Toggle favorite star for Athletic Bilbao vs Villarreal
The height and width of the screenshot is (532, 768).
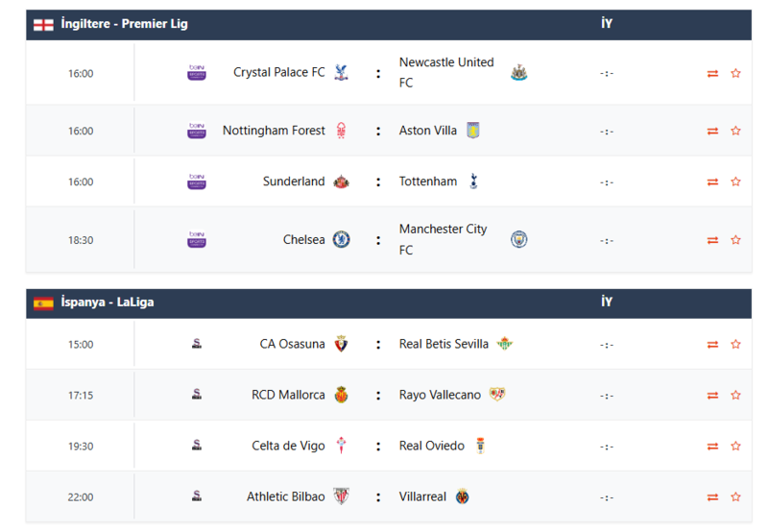(735, 497)
